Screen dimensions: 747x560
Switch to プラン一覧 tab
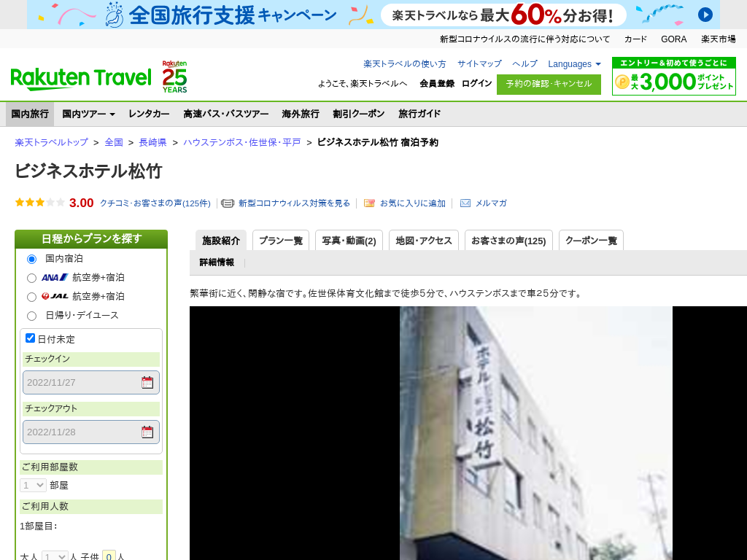(281, 241)
